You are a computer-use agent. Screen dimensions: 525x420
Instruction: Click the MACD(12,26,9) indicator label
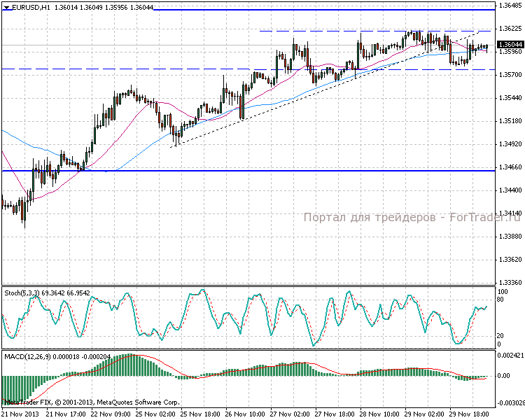click(x=27, y=357)
